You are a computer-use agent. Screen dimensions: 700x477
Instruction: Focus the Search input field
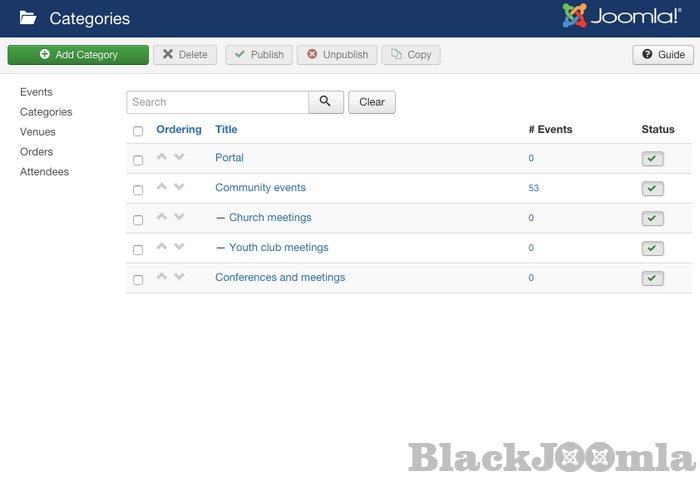pos(217,102)
